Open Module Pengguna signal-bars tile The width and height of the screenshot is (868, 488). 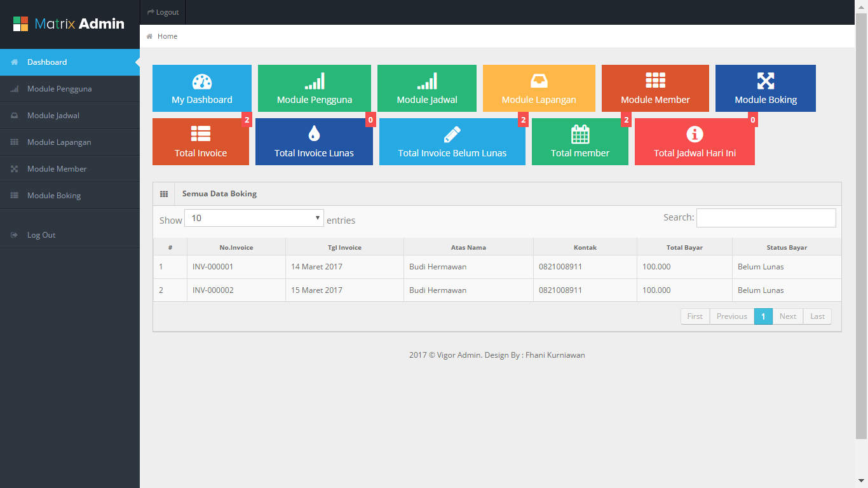tap(314, 88)
